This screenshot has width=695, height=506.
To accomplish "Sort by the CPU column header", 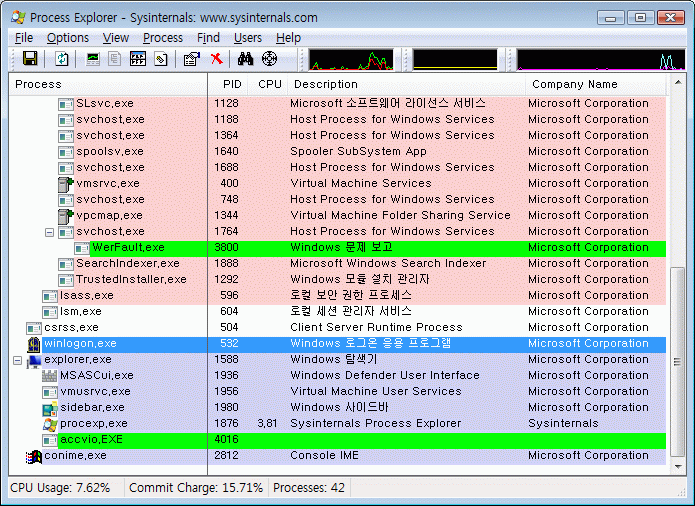I will pyautogui.click(x=267, y=84).
